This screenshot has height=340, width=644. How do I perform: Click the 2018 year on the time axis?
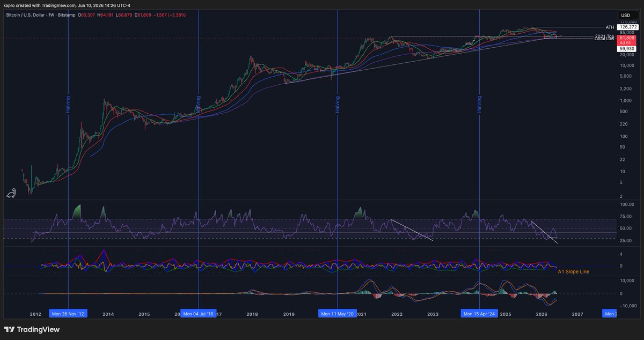(x=252, y=314)
